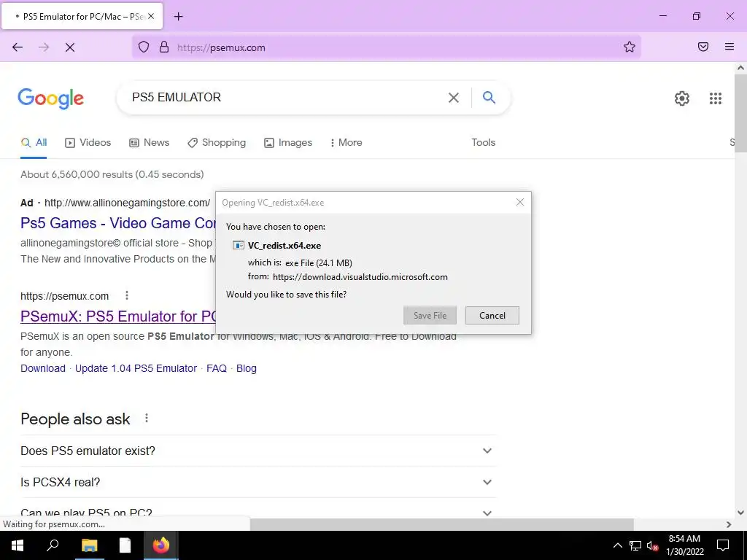This screenshot has height=560, width=747.
Task: Open the People also ask options dots
Action: click(x=147, y=418)
